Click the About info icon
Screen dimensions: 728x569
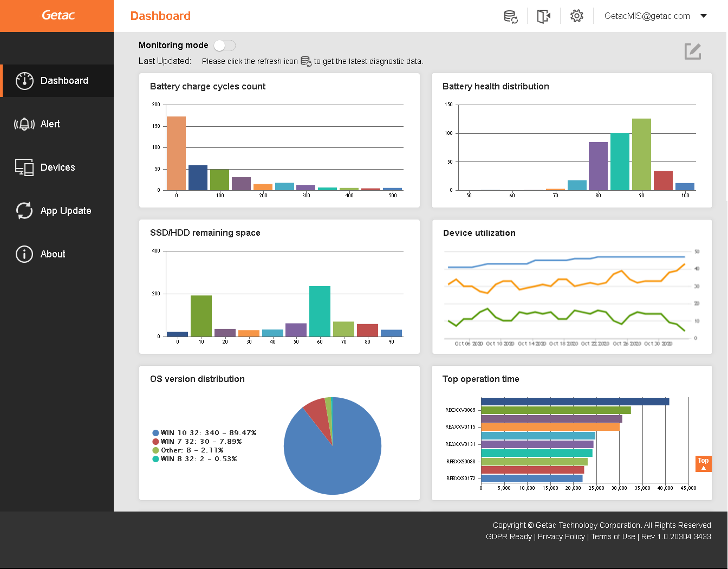pyautogui.click(x=24, y=254)
